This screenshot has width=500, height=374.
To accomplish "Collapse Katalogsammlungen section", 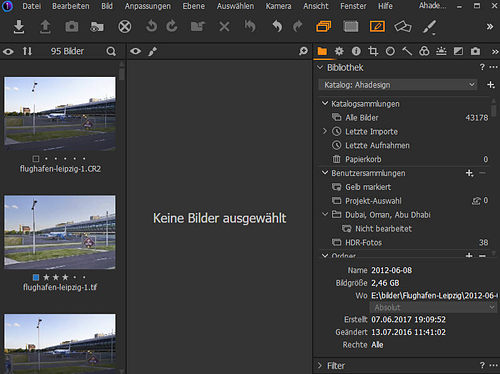I will [325, 103].
